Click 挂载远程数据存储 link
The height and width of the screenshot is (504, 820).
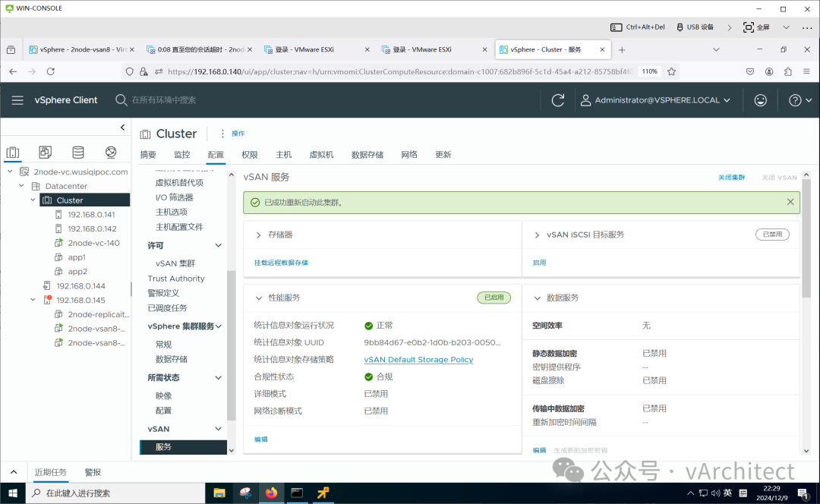281,263
